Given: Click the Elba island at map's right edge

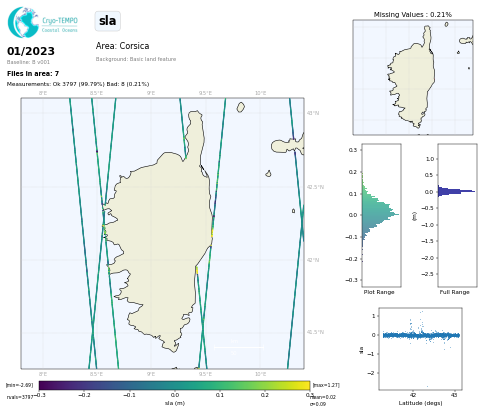Looking at the screenshot, I should click(x=288, y=145).
